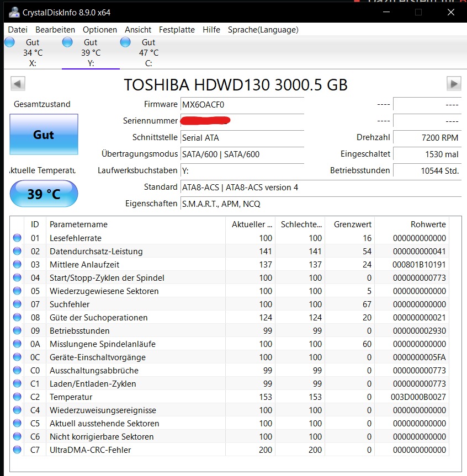
Task: Click the Betriebsstunden value 10544 Std.
Action: (x=427, y=170)
